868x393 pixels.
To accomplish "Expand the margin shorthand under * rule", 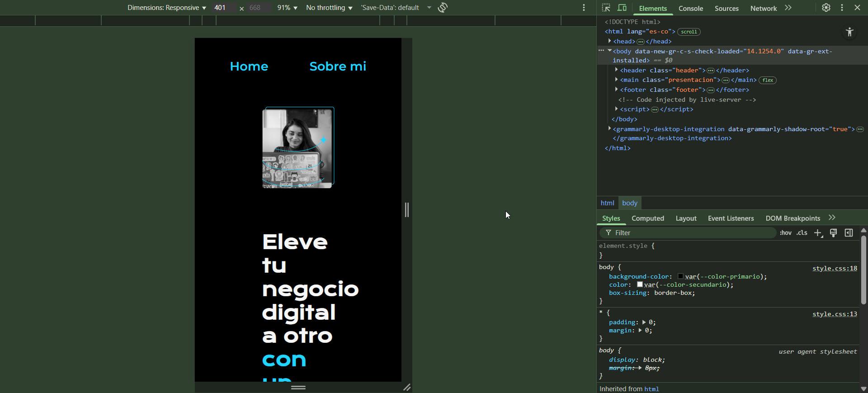I will [x=640, y=330].
